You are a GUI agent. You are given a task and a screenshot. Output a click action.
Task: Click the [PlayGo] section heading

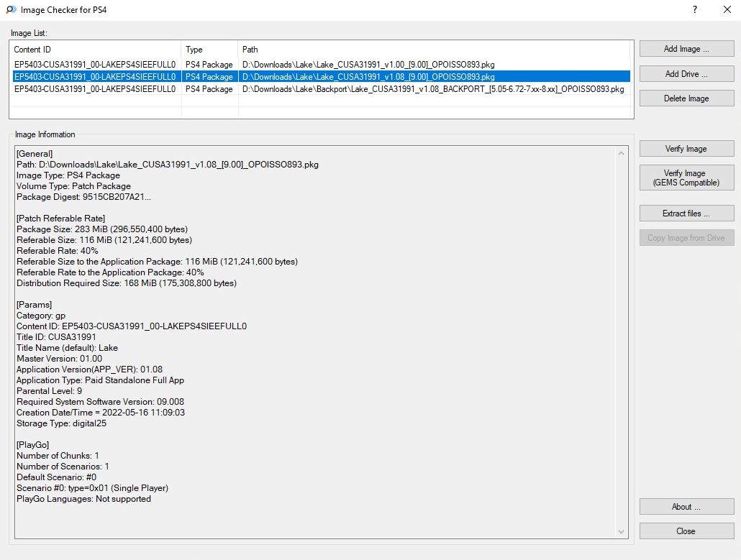(32, 445)
